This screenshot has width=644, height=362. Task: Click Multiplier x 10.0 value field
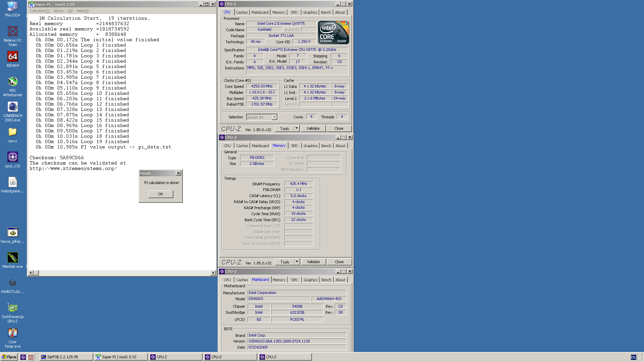[262, 92]
